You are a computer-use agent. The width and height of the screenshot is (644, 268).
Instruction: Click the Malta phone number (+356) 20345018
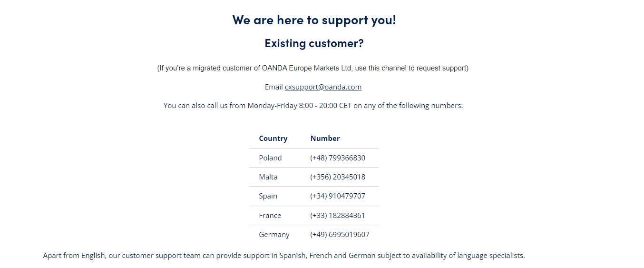tap(338, 177)
